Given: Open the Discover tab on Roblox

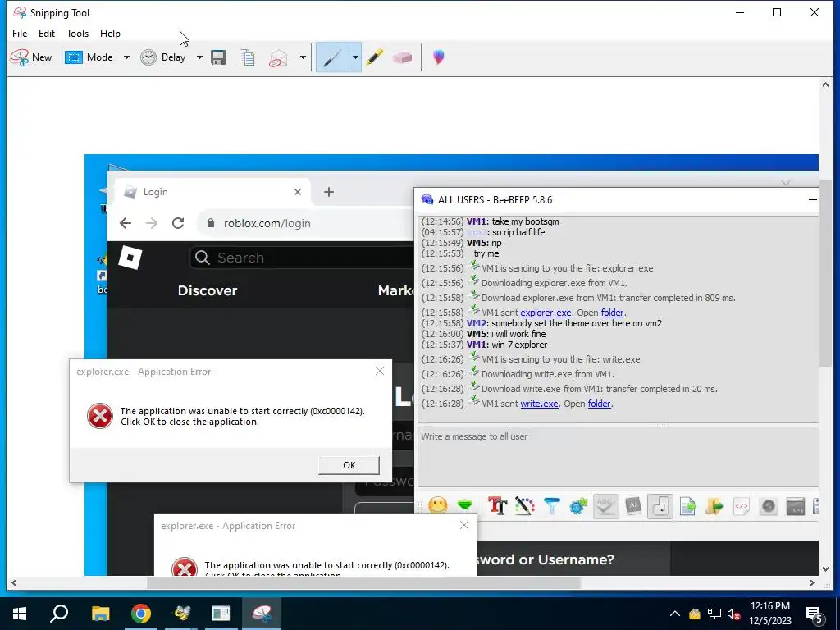Looking at the screenshot, I should click(208, 290).
